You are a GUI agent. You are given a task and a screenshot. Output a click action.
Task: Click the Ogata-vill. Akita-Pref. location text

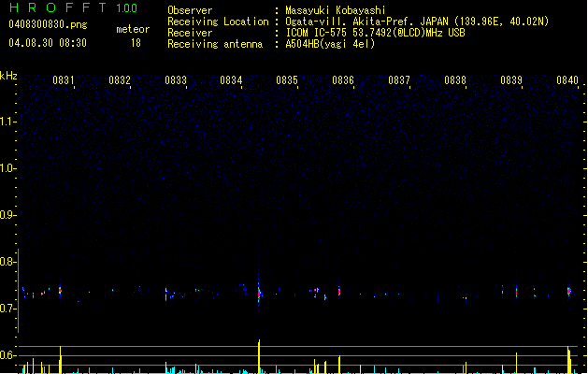(x=417, y=22)
